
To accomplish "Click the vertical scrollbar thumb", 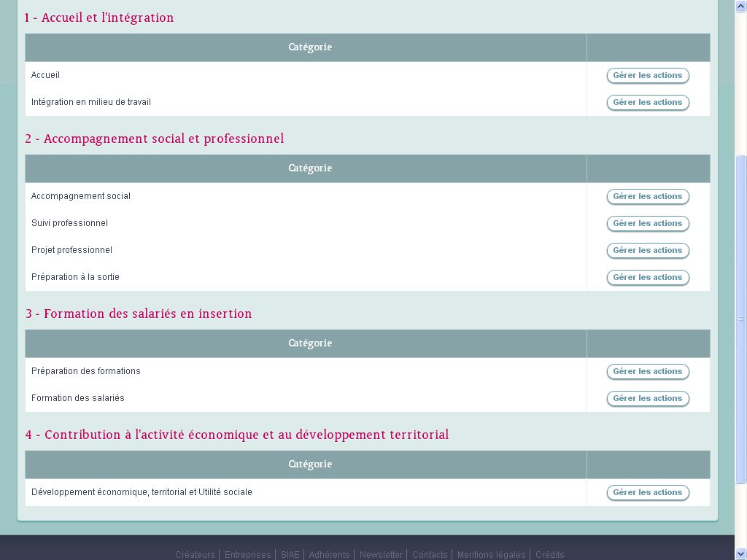I will pyautogui.click(x=741, y=319).
